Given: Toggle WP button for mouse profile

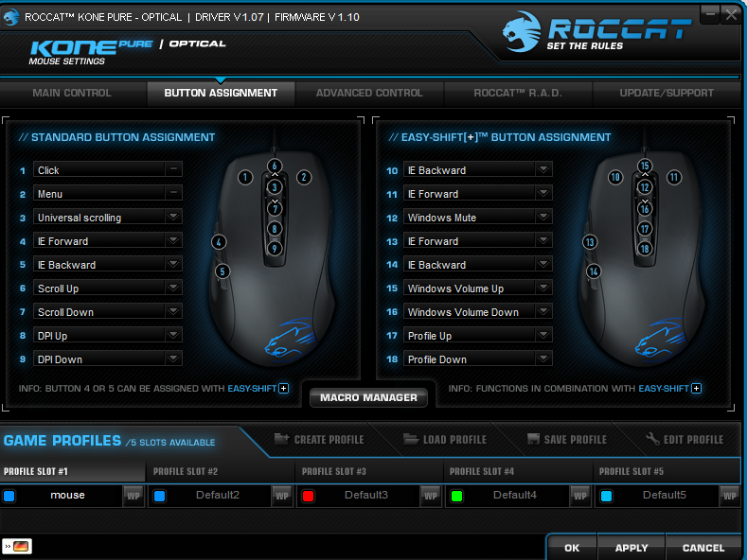Looking at the screenshot, I should [x=133, y=496].
